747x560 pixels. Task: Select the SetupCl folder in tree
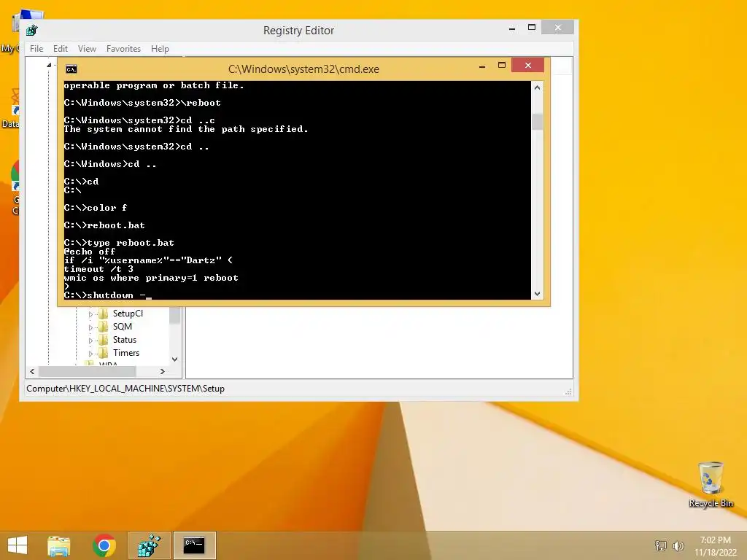pos(128,314)
